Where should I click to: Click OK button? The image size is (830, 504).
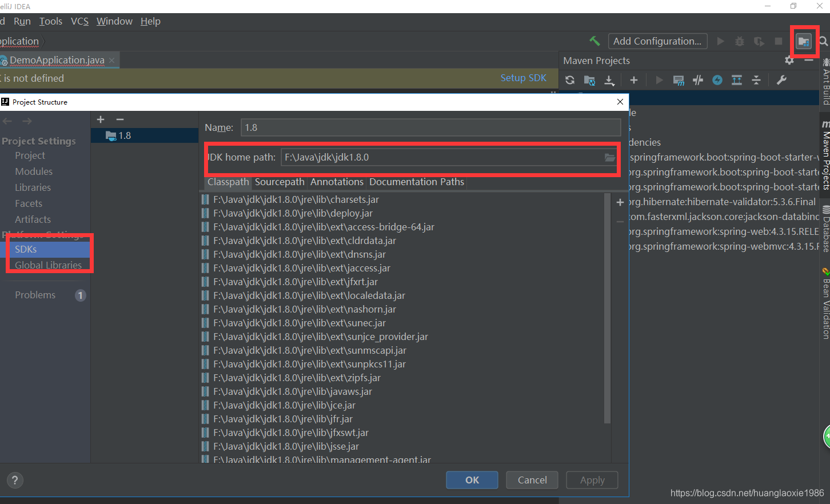[x=472, y=480]
